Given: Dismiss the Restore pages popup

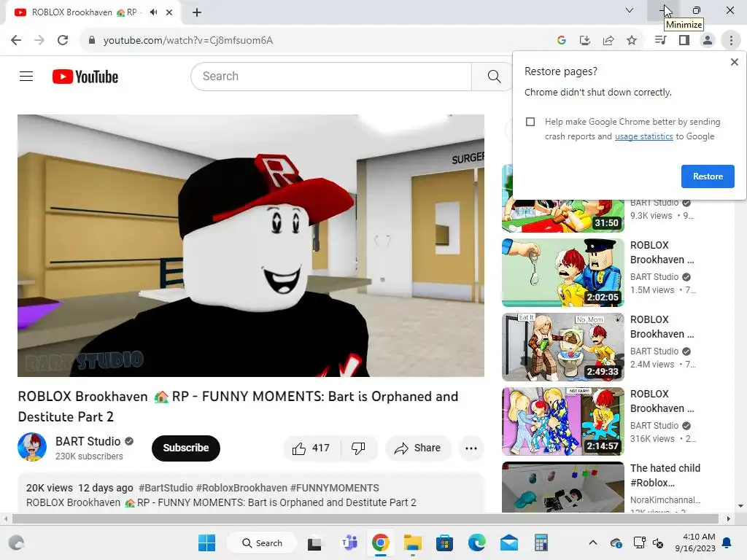Looking at the screenshot, I should coord(734,62).
